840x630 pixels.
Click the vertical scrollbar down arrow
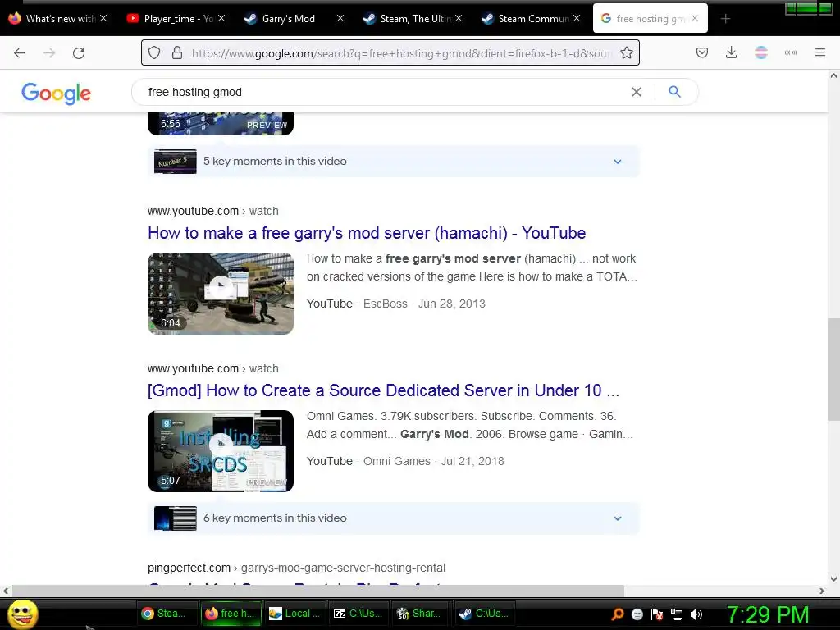[x=833, y=579]
